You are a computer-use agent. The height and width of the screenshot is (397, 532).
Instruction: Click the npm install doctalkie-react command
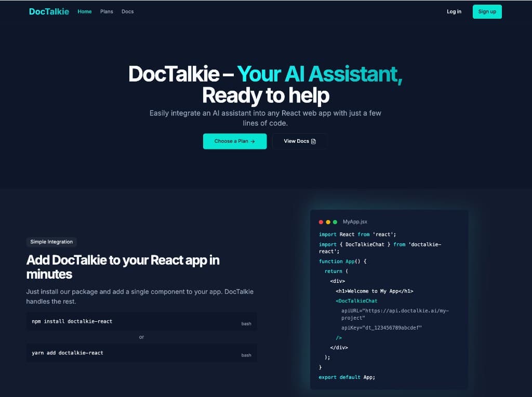[72, 321]
